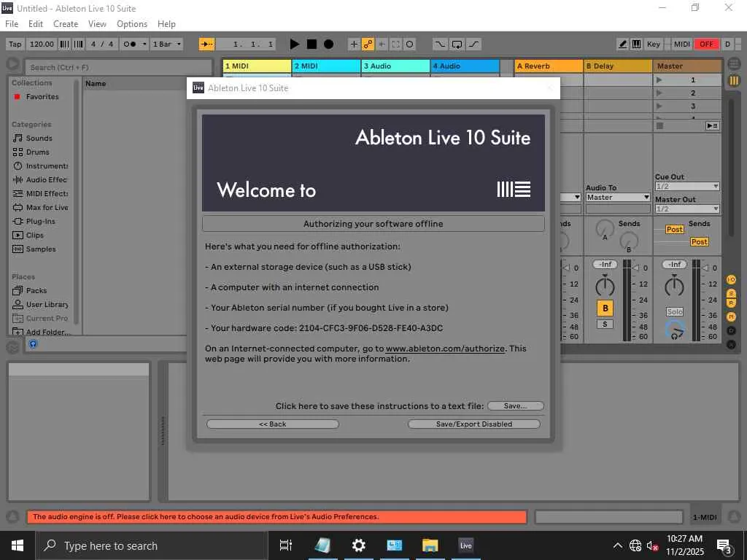747x560 pixels.
Task: Click the Phase Nudge Down icon
Action: click(64, 44)
